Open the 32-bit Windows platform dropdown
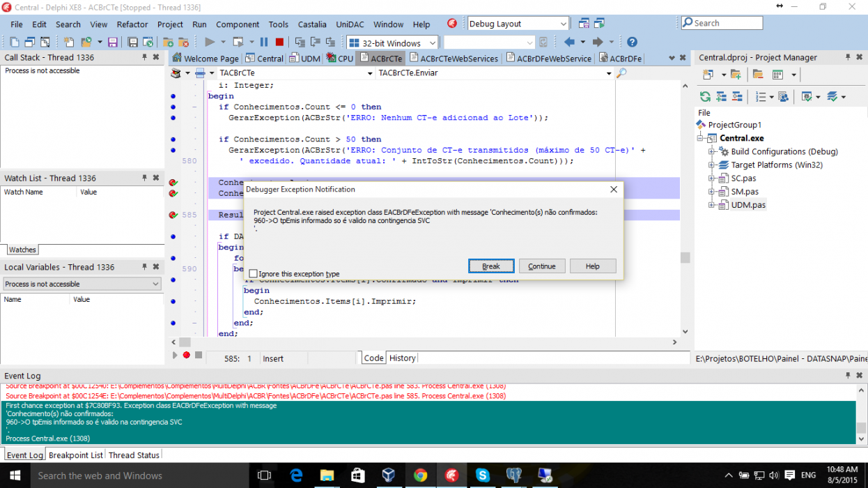 393,43
